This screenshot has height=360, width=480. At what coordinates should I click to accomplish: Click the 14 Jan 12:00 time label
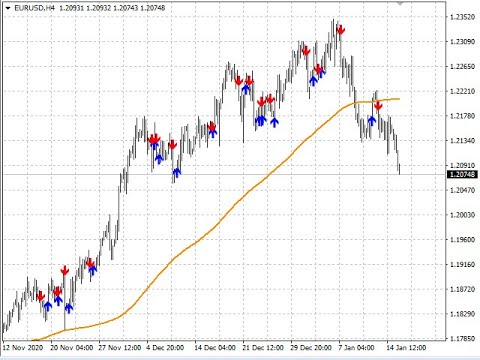pos(406,348)
